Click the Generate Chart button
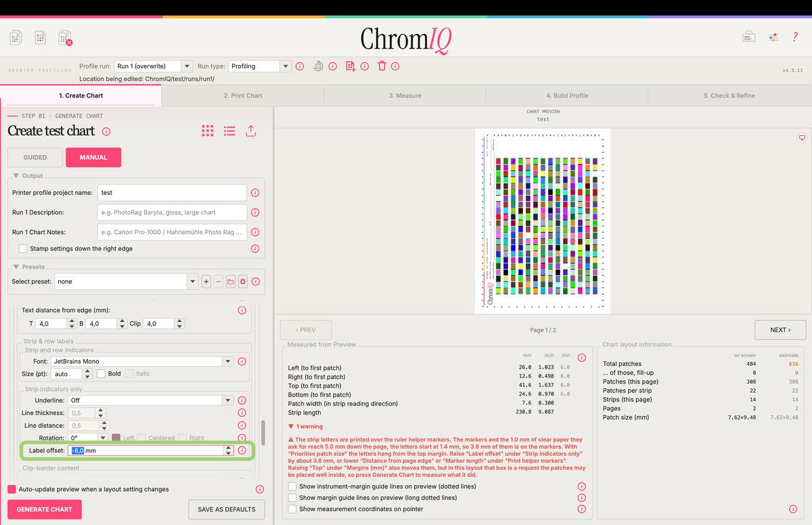812x525 pixels. click(x=45, y=509)
